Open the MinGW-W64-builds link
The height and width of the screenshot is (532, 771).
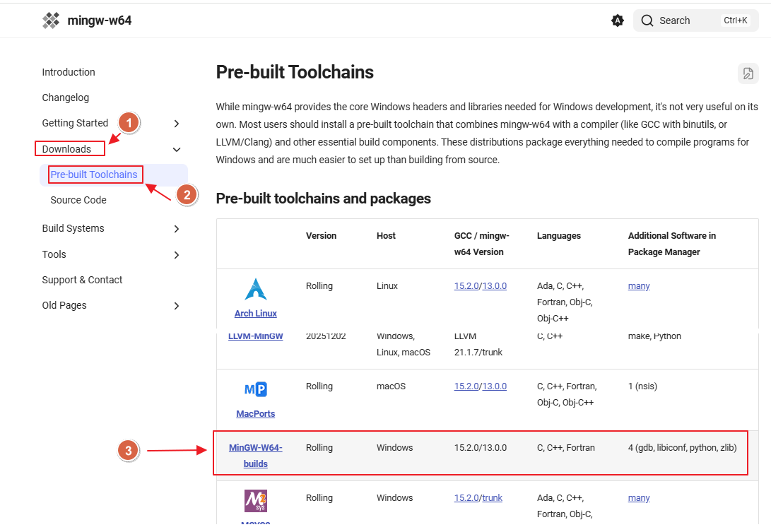(x=256, y=456)
